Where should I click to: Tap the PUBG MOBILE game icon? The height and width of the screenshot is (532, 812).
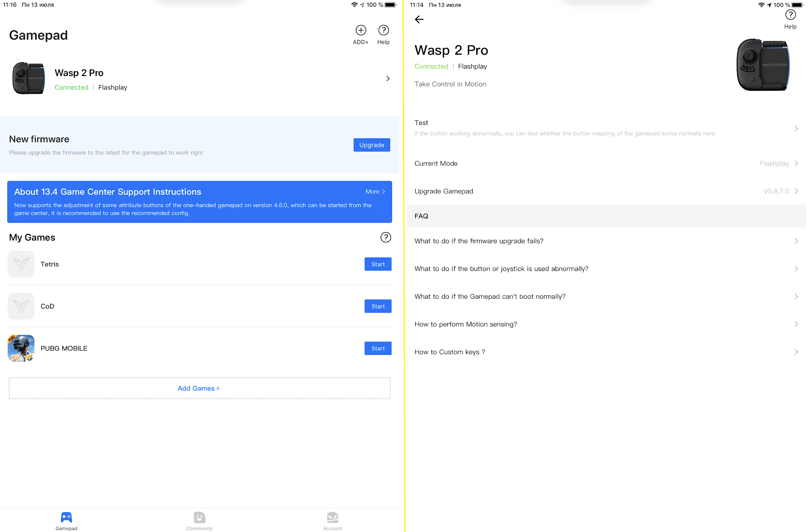click(21, 348)
